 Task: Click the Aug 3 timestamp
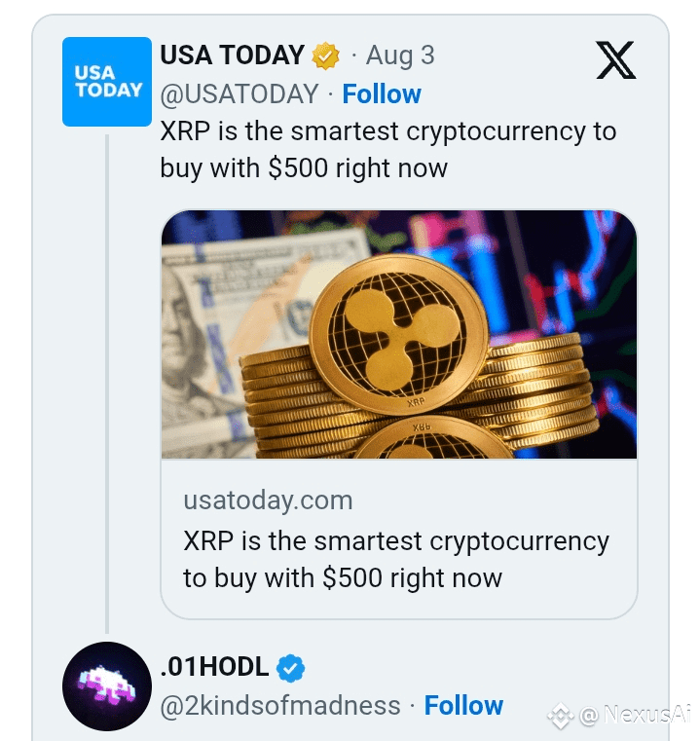[x=400, y=56]
